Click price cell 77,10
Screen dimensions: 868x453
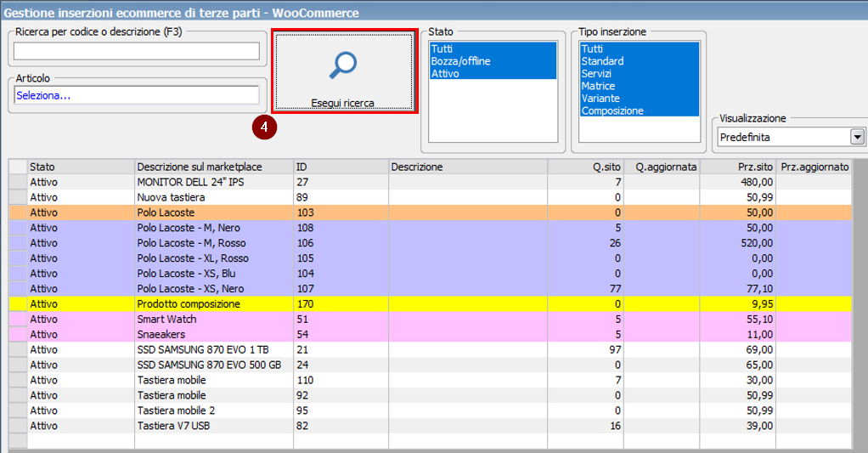737,288
